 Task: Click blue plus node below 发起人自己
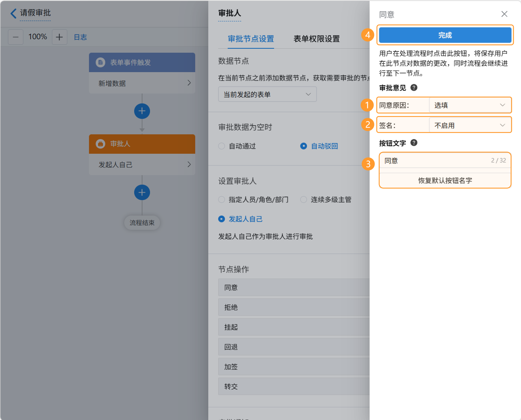(142, 193)
